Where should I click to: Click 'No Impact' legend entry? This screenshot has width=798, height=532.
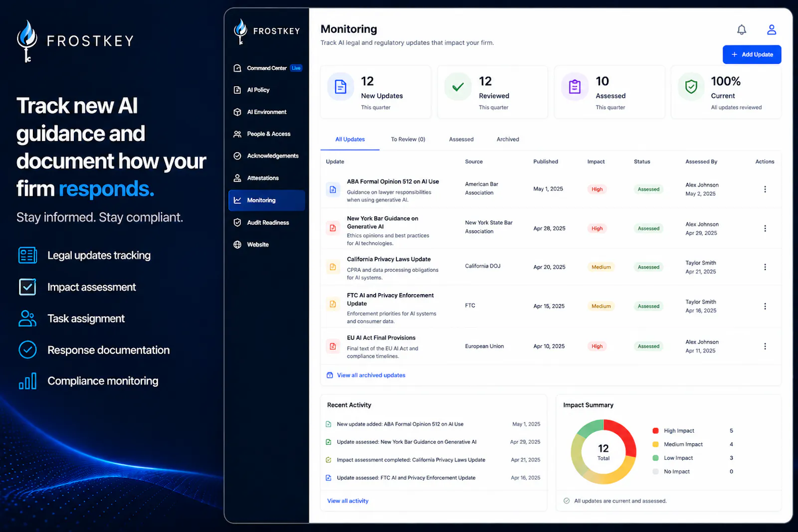click(x=677, y=472)
